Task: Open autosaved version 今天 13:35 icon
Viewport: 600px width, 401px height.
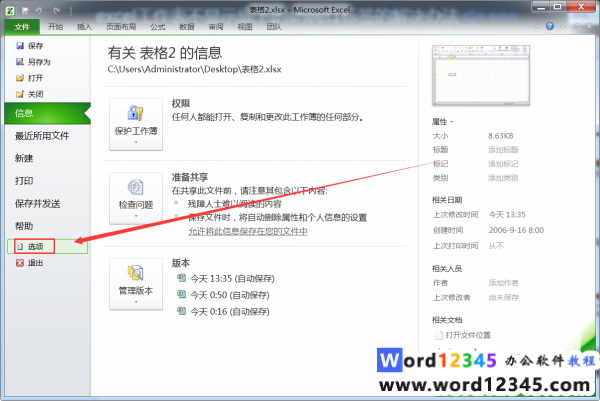Action: pyautogui.click(x=181, y=278)
